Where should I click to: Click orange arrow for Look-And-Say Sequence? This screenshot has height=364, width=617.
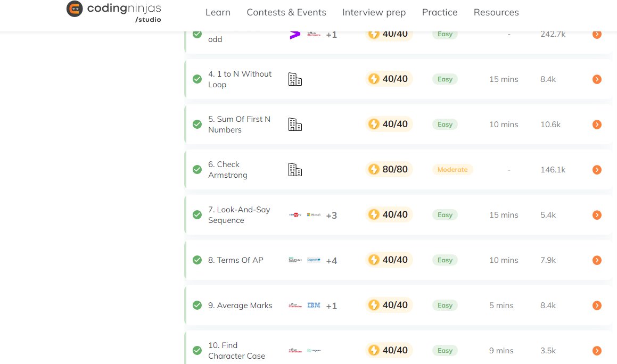tap(597, 215)
